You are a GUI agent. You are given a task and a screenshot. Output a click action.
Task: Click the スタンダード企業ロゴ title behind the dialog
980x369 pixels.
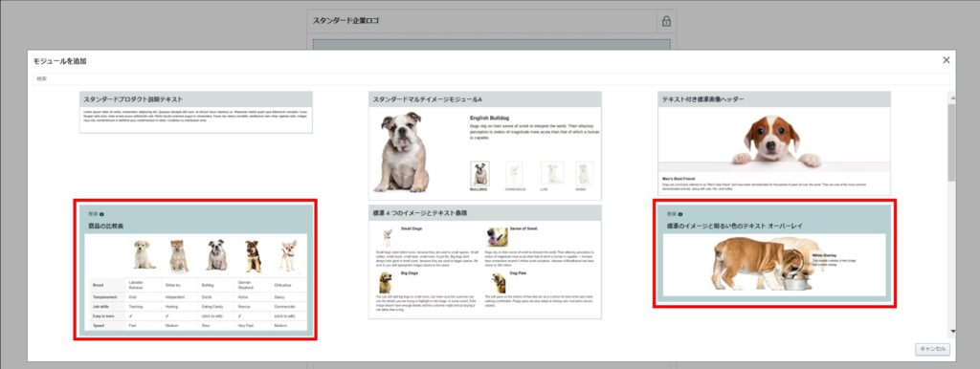pos(346,21)
